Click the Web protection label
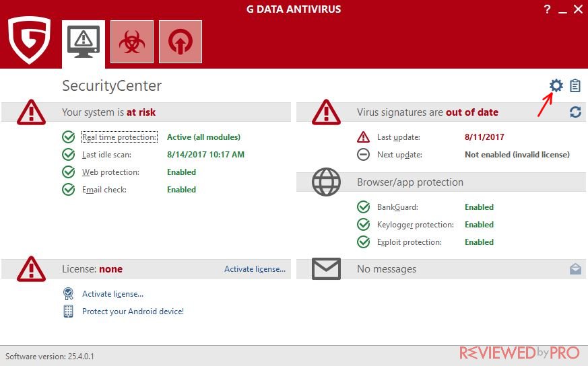Image resolution: width=588 pixels, height=366 pixels. (x=110, y=172)
